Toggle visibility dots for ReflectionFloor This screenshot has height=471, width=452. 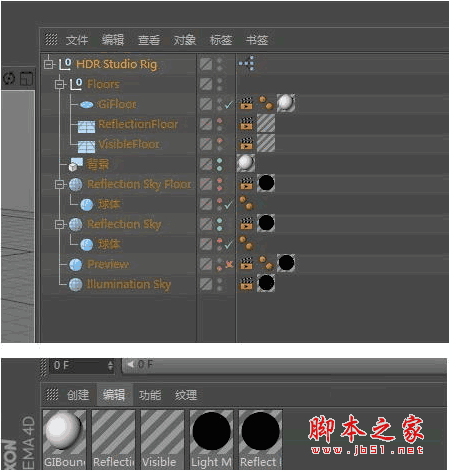pos(220,124)
